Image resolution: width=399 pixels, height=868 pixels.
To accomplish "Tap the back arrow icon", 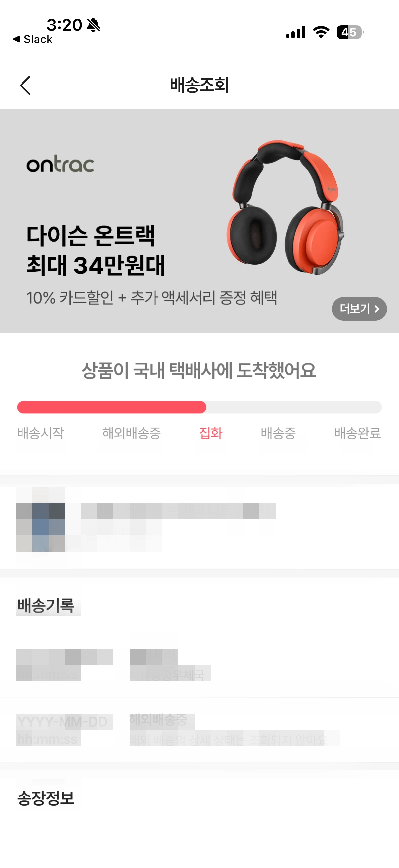I will (25, 85).
